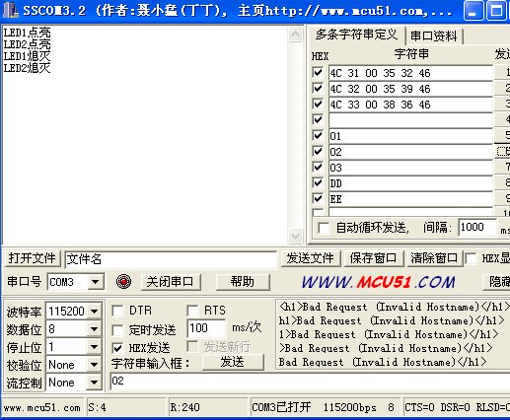The height and width of the screenshot is (420, 510).
Task: Click the 清除窗口 button
Action: [434, 258]
